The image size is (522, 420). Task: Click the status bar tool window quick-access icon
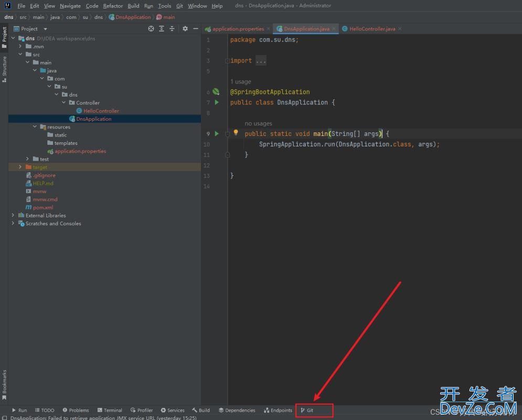(x=4, y=418)
